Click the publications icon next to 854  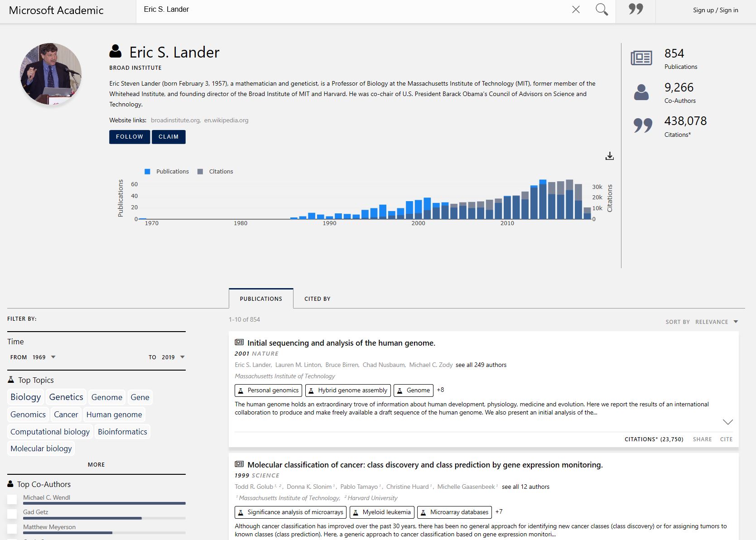pyautogui.click(x=642, y=58)
